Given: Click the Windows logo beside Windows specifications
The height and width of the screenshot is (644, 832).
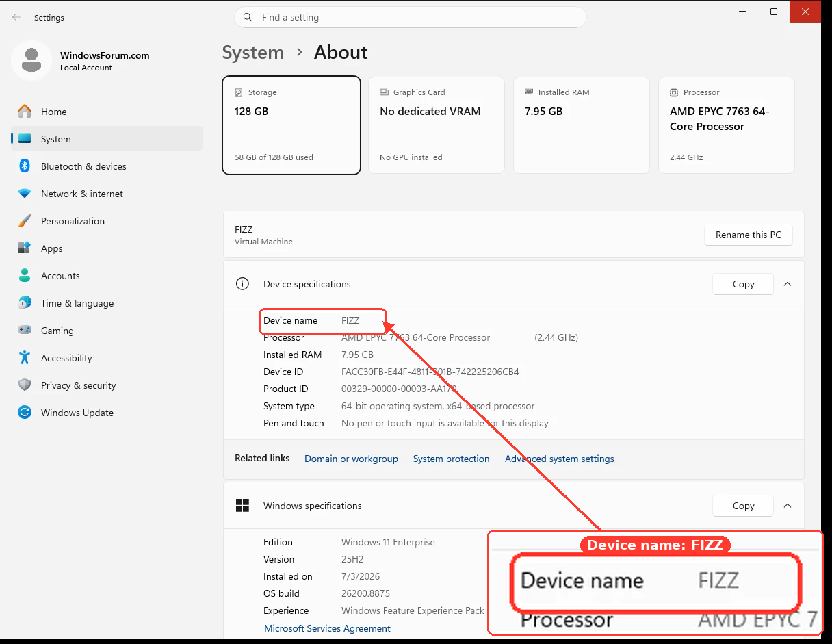Looking at the screenshot, I should (x=242, y=506).
